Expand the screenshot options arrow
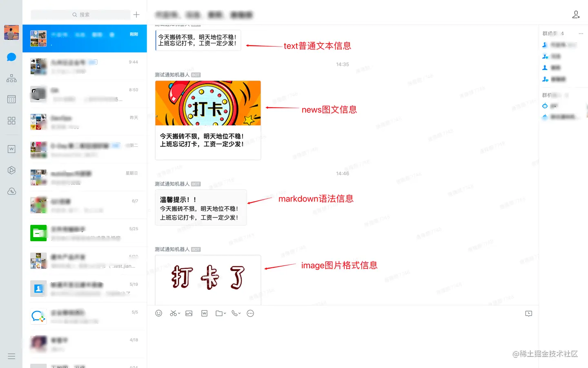 pyautogui.click(x=179, y=313)
